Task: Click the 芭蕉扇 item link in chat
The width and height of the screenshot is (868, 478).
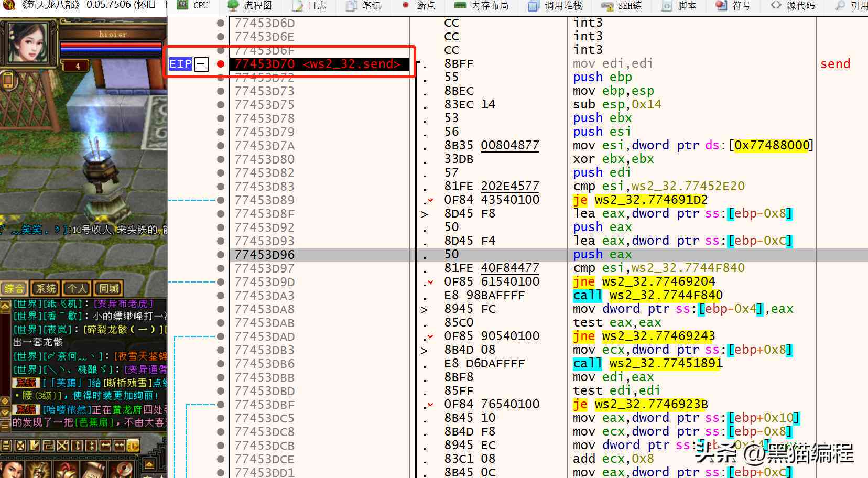Action: [94, 422]
